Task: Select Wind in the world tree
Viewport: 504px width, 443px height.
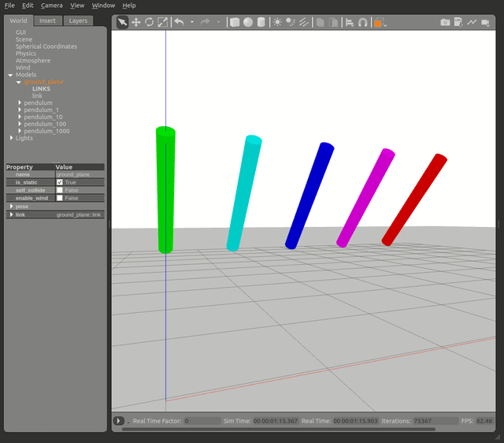Action: pos(23,68)
